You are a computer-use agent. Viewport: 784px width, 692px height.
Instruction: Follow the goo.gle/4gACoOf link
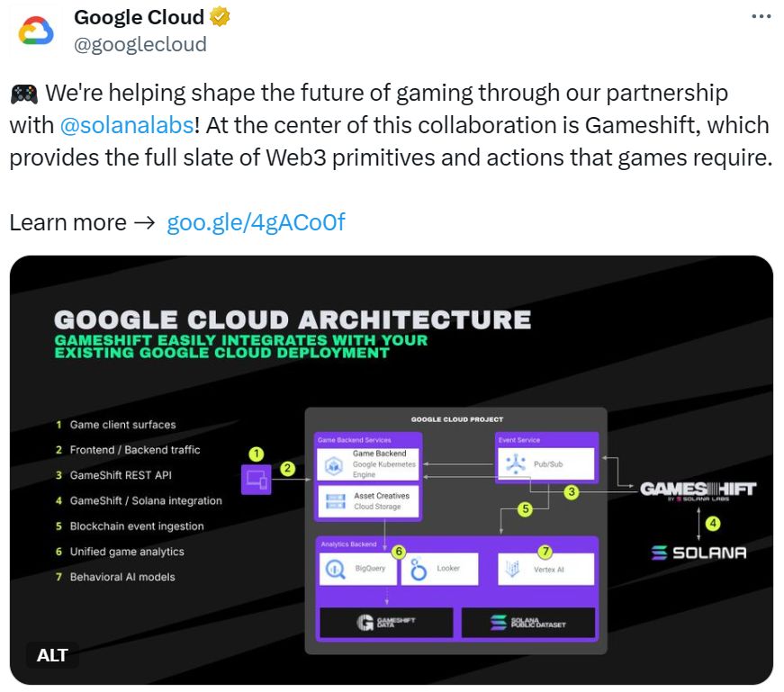(256, 222)
